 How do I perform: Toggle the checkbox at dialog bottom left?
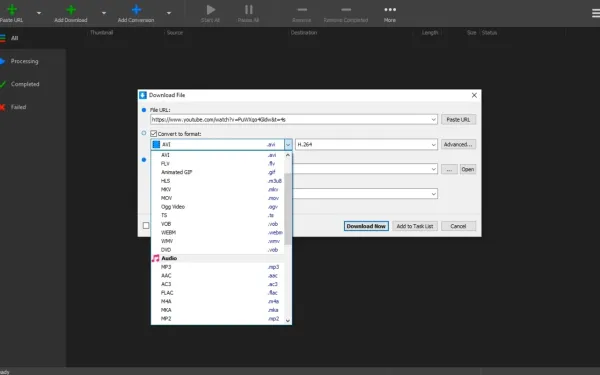pos(146,225)
